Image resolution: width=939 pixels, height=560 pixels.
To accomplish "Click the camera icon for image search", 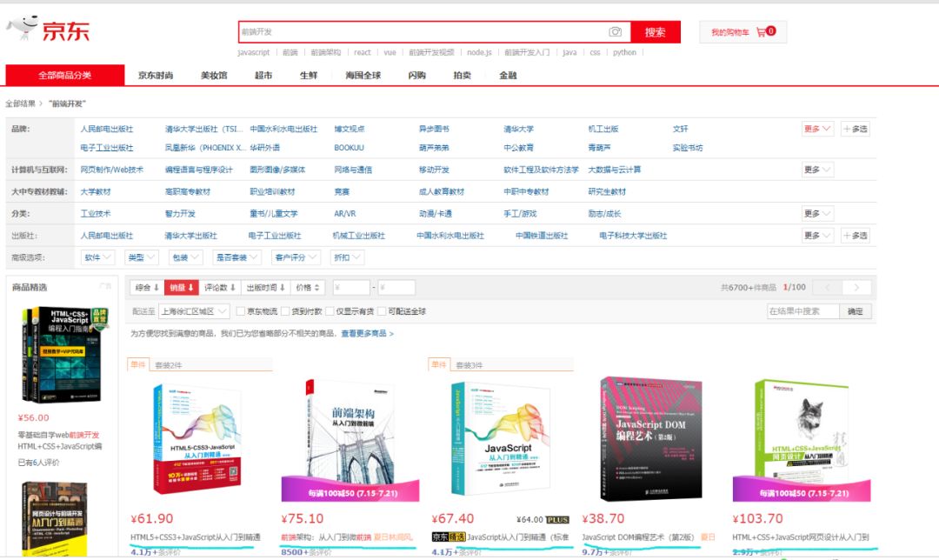I will pyautogui.click(x=616, y=31).
